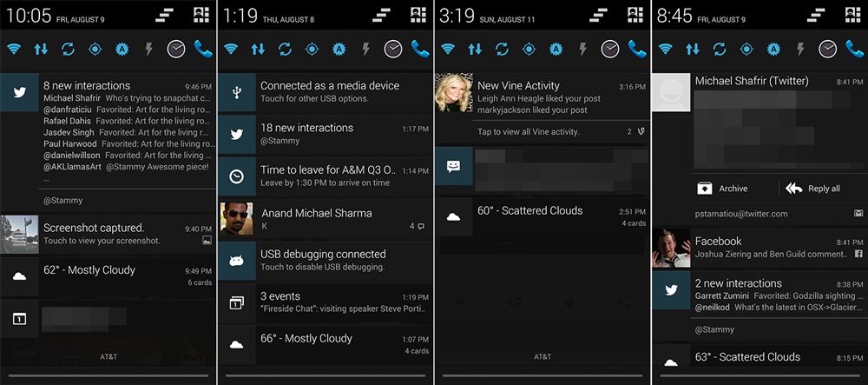The image size is (868, 385).
Task: Toggle the flashlight on the 10:05 screen
Action: pos(148,50)
